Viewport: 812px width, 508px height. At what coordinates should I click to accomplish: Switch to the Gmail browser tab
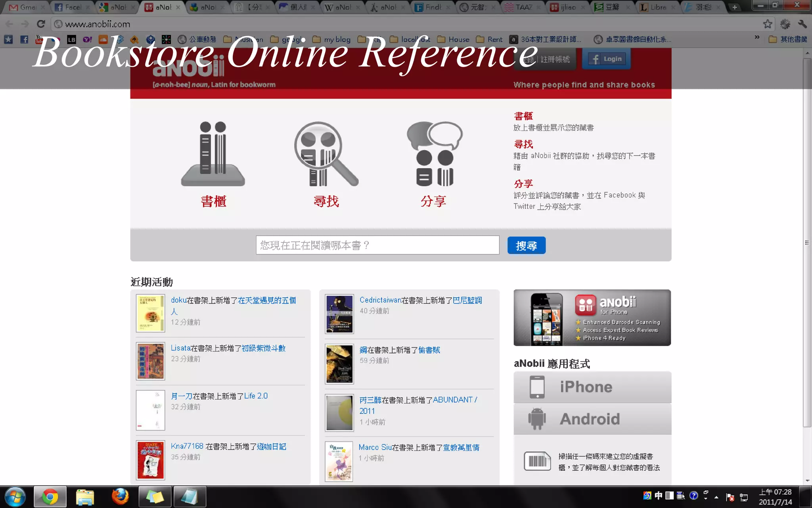[x=27, y=7]
